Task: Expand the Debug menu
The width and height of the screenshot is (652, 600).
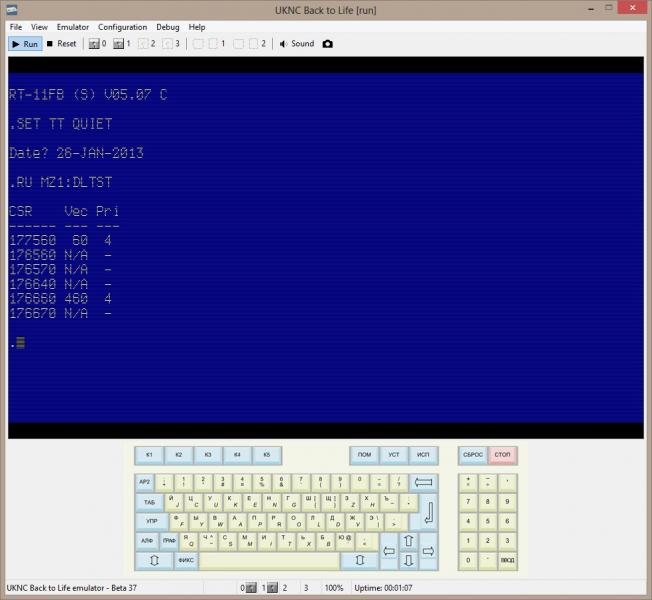Action: click(x=167, y=27)
